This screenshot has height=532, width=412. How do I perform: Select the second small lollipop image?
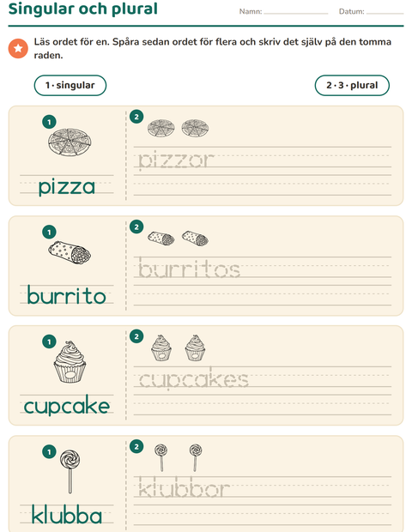pyautogui.click(x=196, y=457)
